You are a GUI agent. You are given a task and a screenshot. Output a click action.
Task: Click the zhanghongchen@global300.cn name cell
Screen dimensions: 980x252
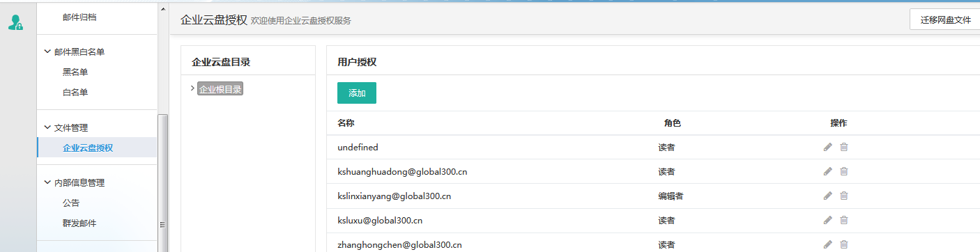[x=399, y=245]
